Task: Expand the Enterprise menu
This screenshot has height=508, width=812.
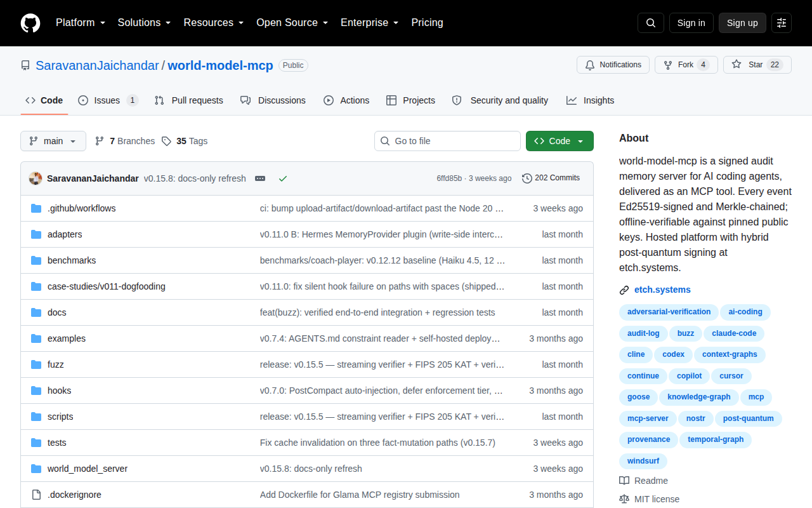Action: [x=370, y=23]
